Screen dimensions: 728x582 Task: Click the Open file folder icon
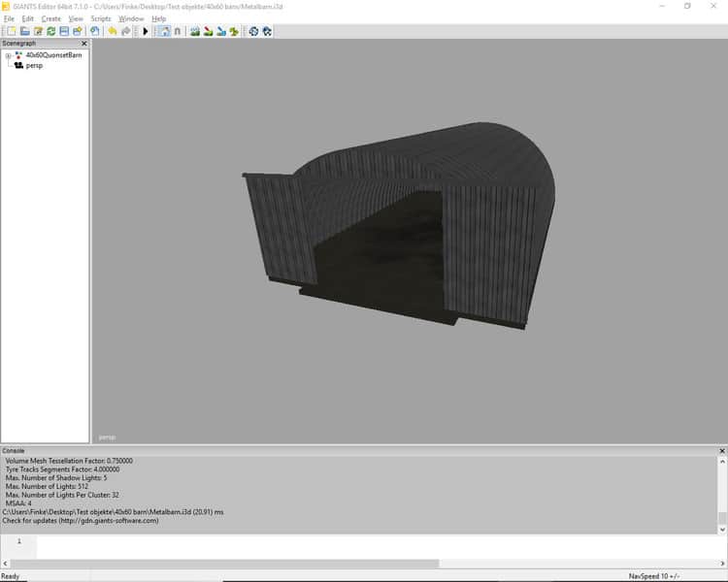coord(25,31)
